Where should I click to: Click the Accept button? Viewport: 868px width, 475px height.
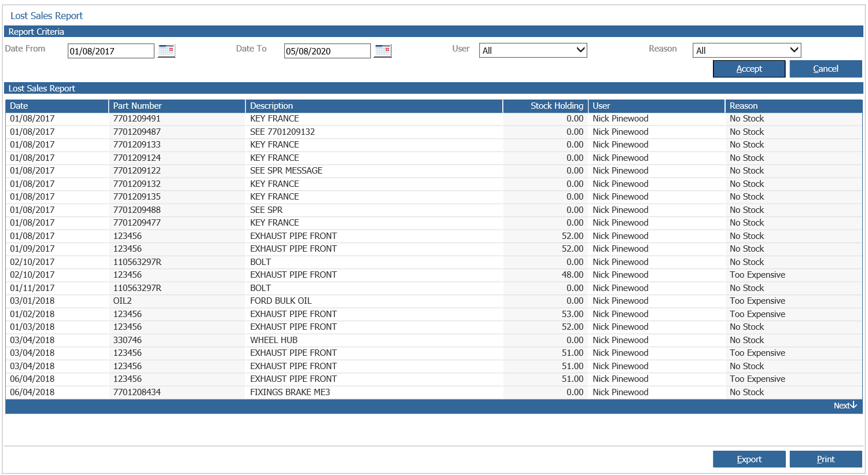point(749,69)
